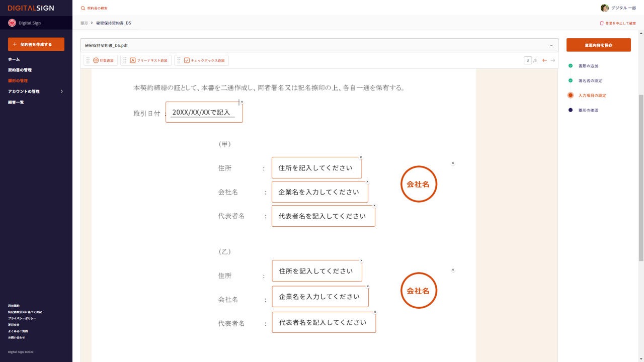The height and width of the screenshot is (362, 644).
Task: Click the Digital Sign round logo icon
Action: (12, 23)
